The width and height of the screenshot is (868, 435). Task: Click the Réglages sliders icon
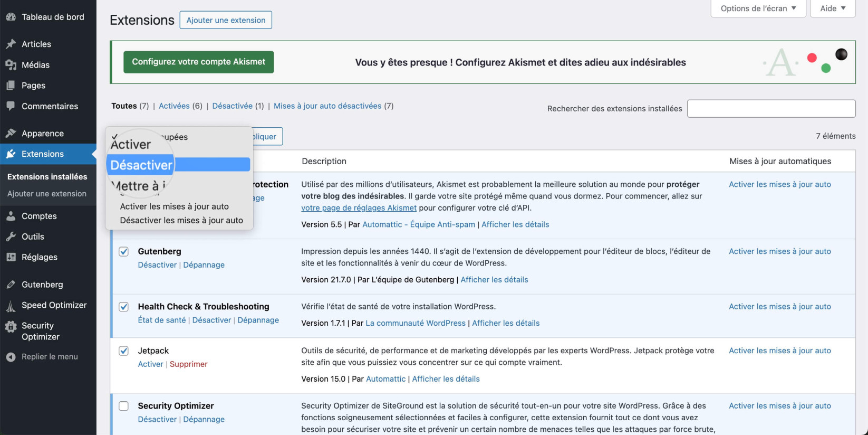point(11,257)
